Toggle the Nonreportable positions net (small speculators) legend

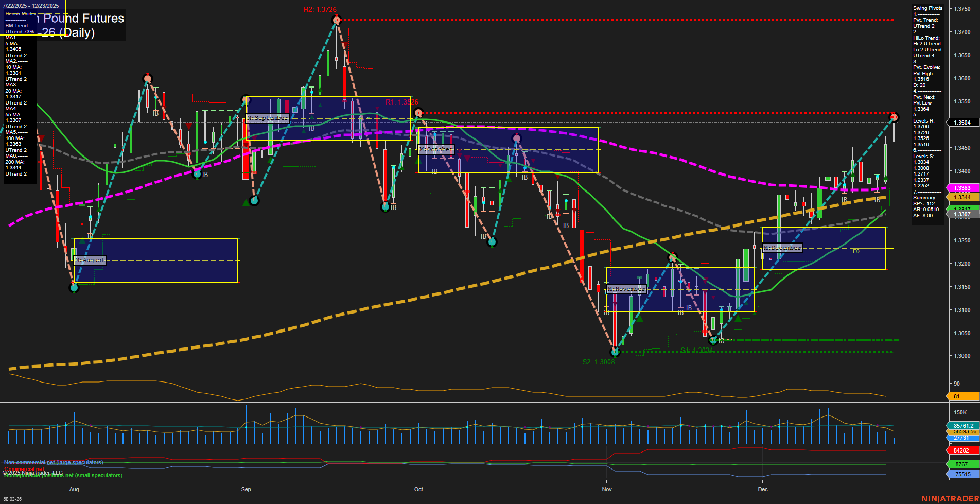63,476
